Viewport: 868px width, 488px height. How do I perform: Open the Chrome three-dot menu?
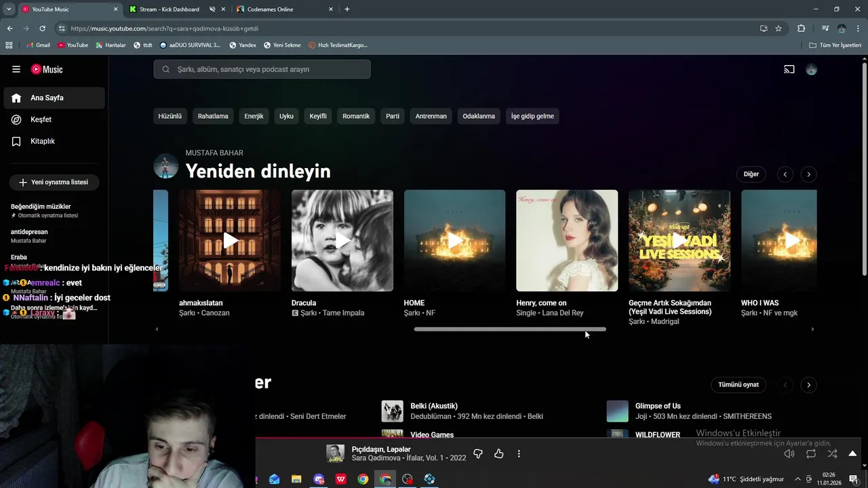tap(857, 28)
